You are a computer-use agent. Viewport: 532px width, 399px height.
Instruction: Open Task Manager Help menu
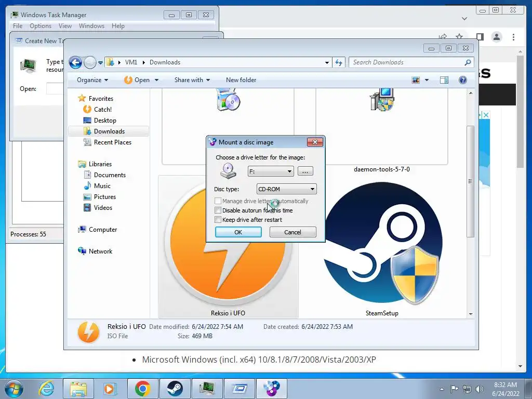[118, 26]
